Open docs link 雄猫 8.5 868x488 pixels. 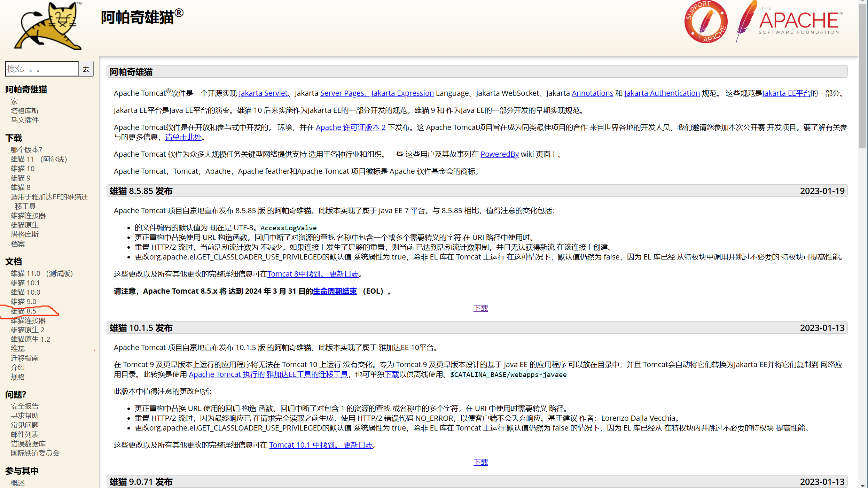coord(23,311)
